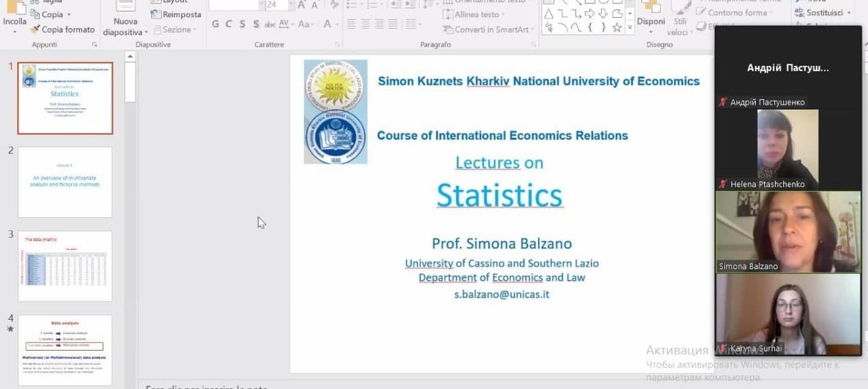868x389 pixels.
Task: Click Copia formato painter
Action: (62, 29)
